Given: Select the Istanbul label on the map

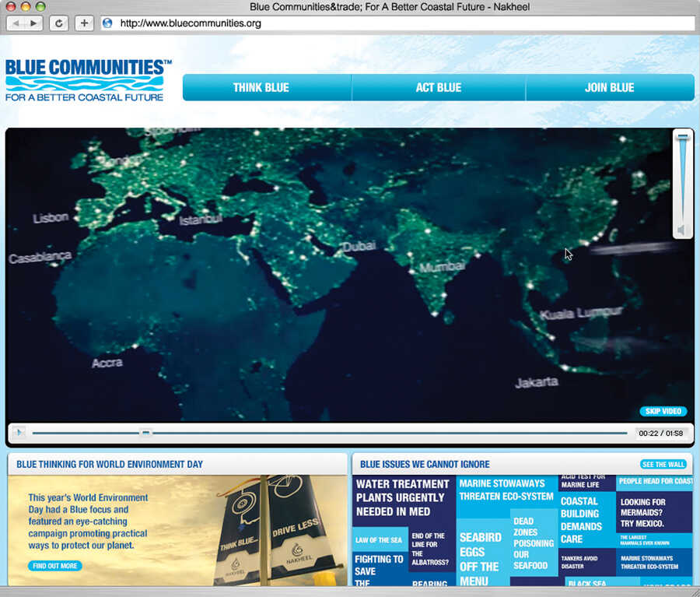Looking at the screenshot, I should tap(201, 219).
